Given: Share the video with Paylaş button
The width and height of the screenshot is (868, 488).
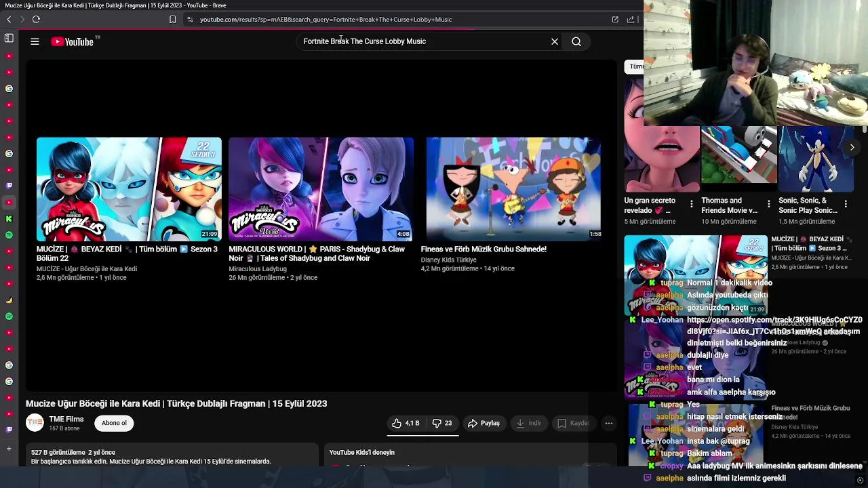Looking at the screenshot, I should 484,423.
